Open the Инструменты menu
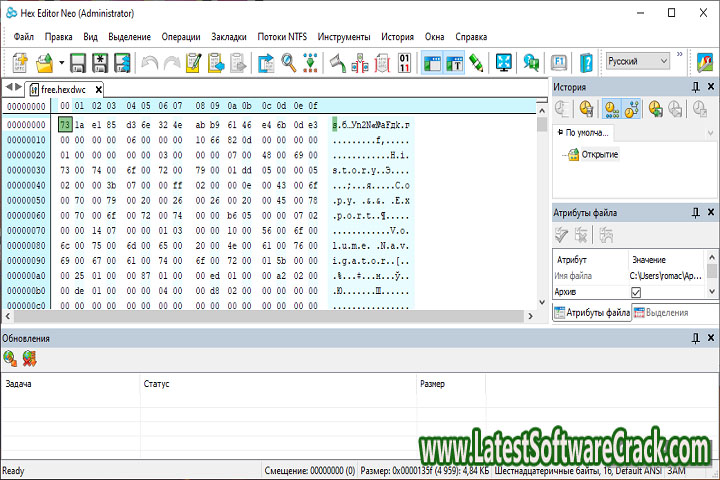Image resolution: width=720 pixels, height=480 pixels. point(344,37)
